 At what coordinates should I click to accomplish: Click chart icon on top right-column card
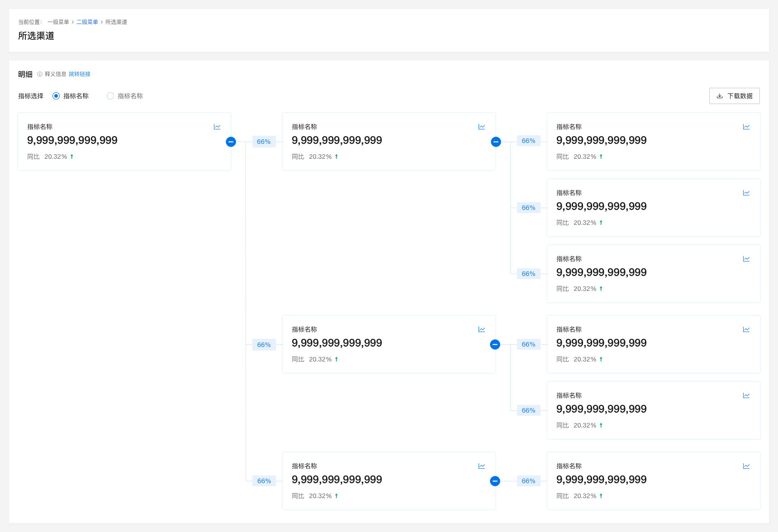coord(746,127)
